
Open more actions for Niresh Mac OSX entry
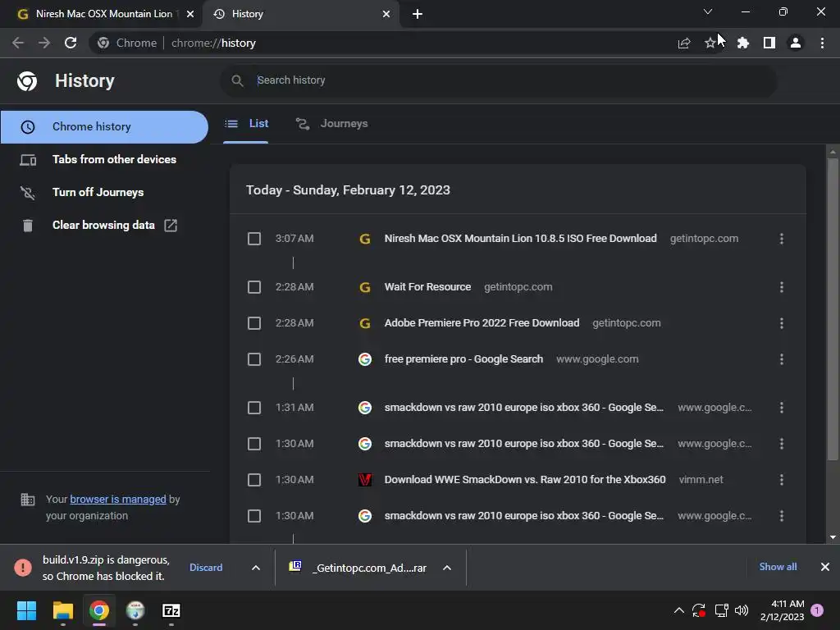[782, 239]
